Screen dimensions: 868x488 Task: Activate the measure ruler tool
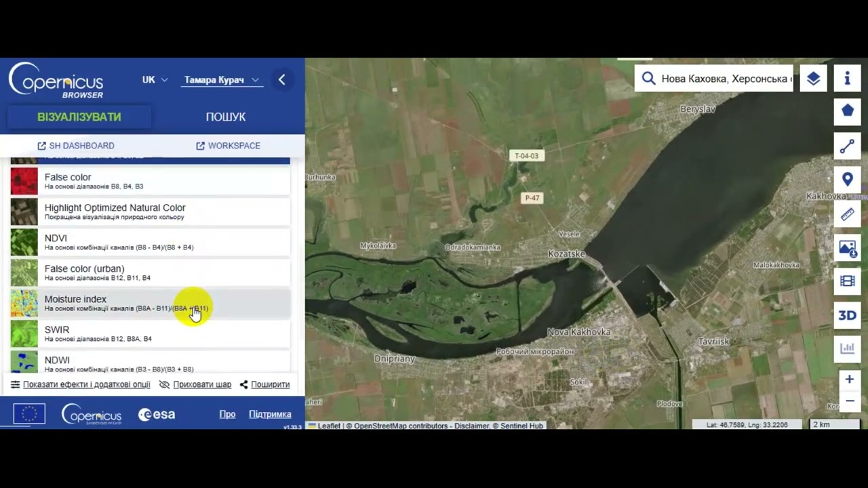tap(847, 215)
